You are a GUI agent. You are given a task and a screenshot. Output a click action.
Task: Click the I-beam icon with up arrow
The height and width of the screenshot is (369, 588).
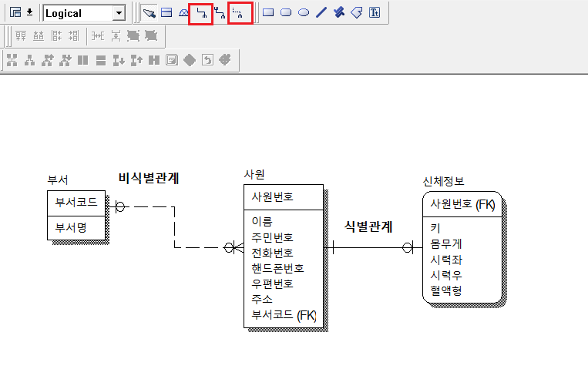click(136, 60)
